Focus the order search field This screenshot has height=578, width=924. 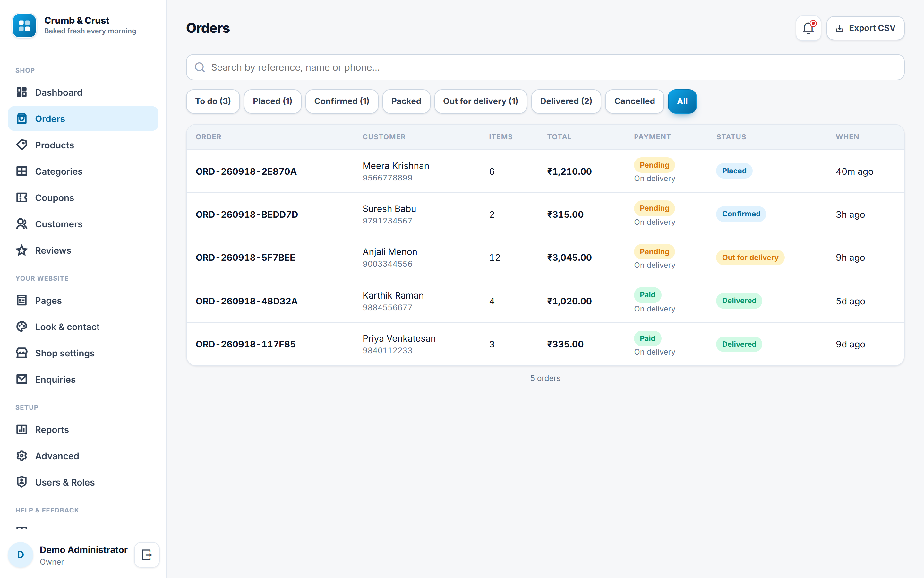[x=545, y=67]
